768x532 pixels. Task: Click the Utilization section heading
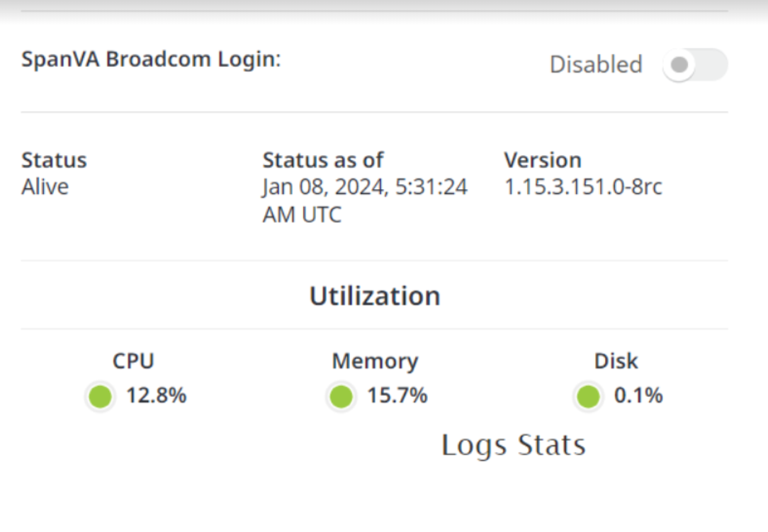(375, 296)
